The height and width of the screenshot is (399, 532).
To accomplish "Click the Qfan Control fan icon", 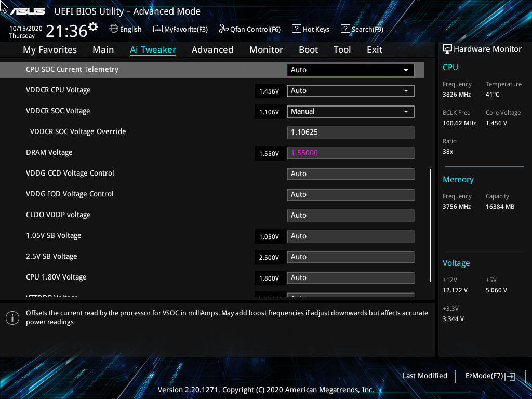I will 223,29.
